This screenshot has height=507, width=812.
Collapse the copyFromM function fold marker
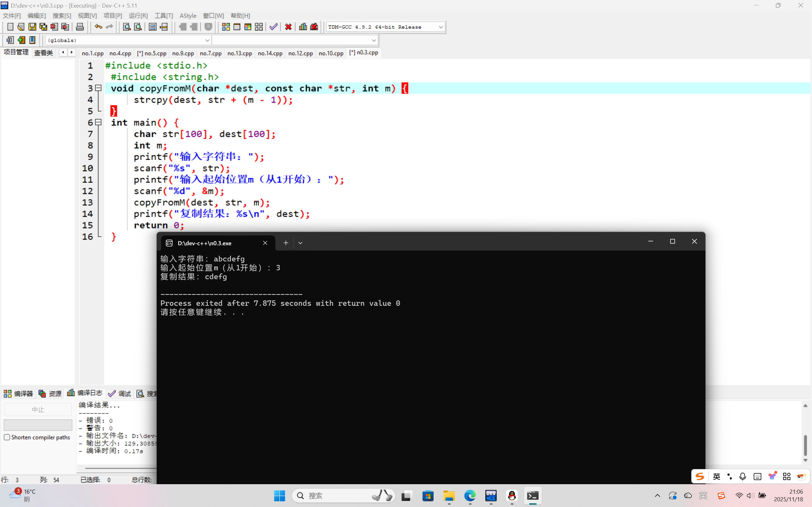[98, 88]
